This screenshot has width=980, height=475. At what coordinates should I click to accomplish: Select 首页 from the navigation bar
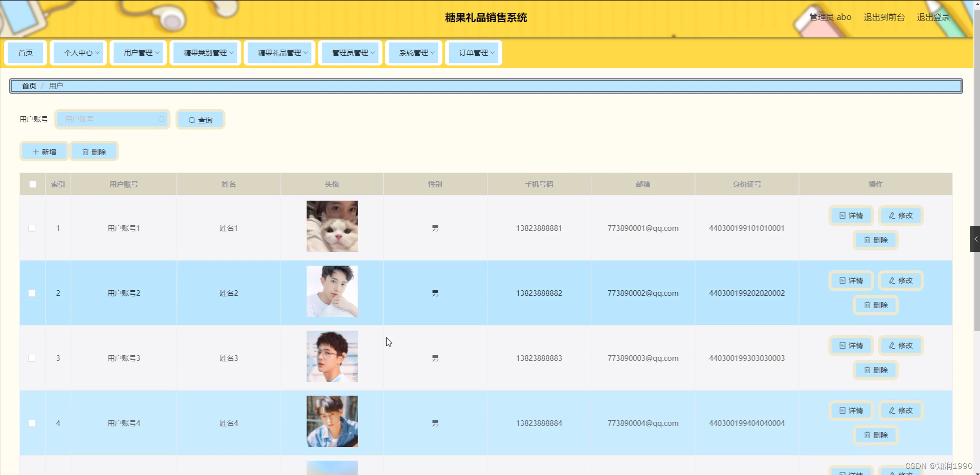pyautogui.click(x=26, y=52)
